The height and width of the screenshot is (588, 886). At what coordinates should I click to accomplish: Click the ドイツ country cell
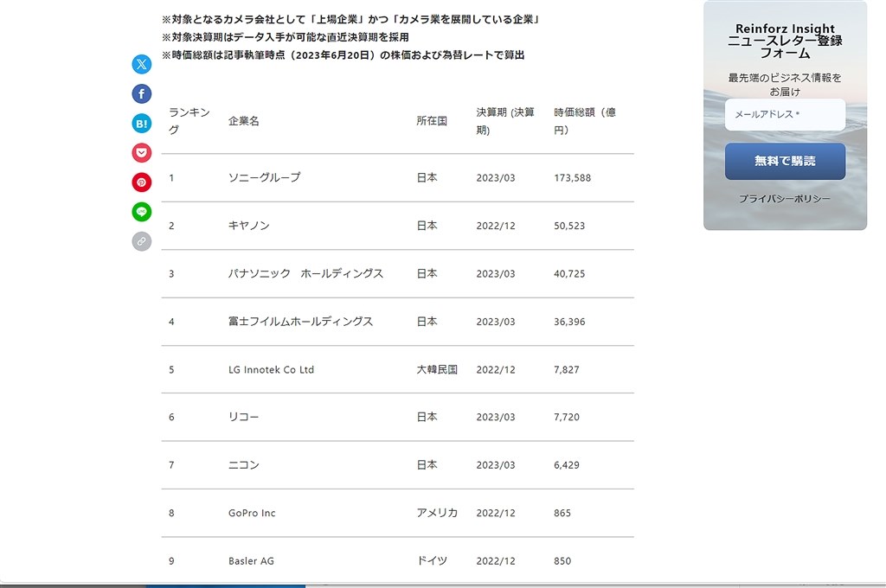pos(432,561)
